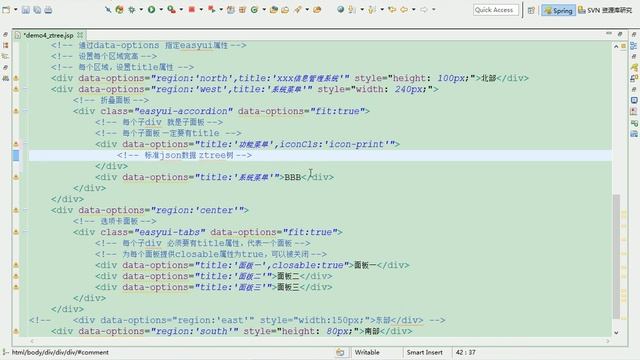
Task: Click the New Java Class green circle icon
Action: pyautogui.click(x=254, y=9)
